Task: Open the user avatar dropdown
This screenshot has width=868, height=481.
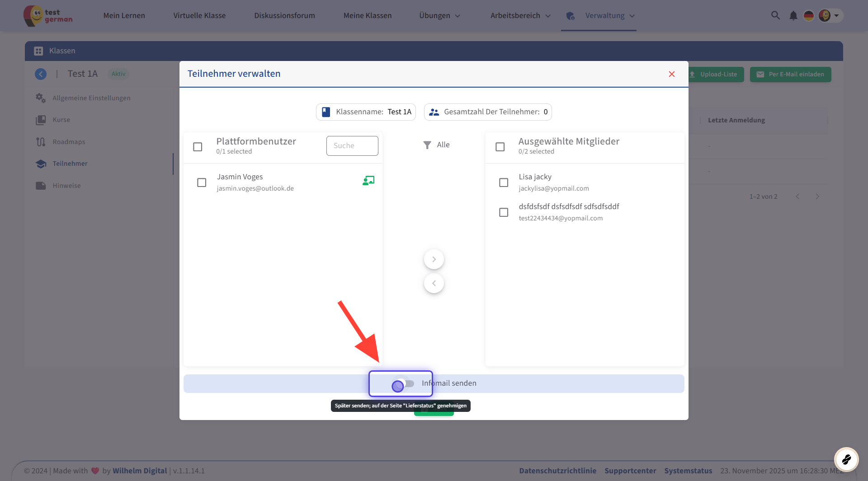Action: click(x=830, y=16)
